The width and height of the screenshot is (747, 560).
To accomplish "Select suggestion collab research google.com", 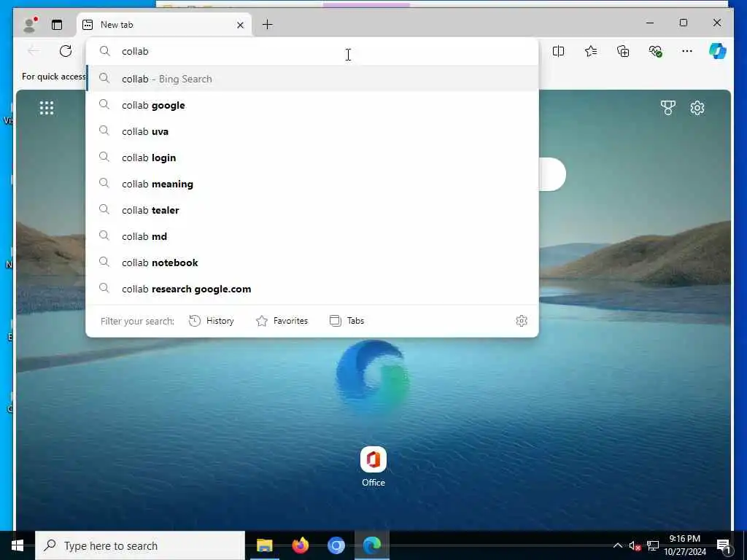I will (x=312, y=289).
